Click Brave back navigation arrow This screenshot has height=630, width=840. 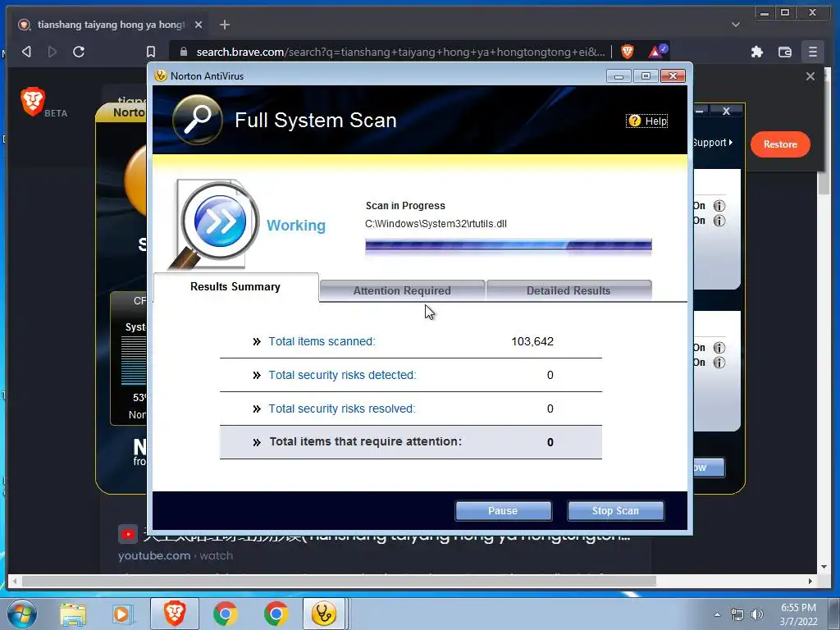click(x=26, y=52)
